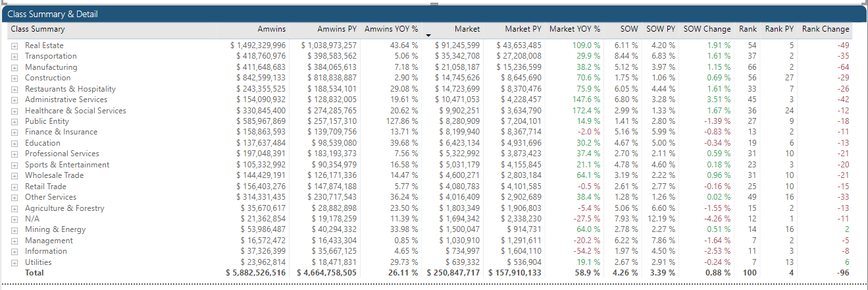This screenshot has height=290, width=868.
Task: Expand Professional Services row
Action: click(14, 154)
